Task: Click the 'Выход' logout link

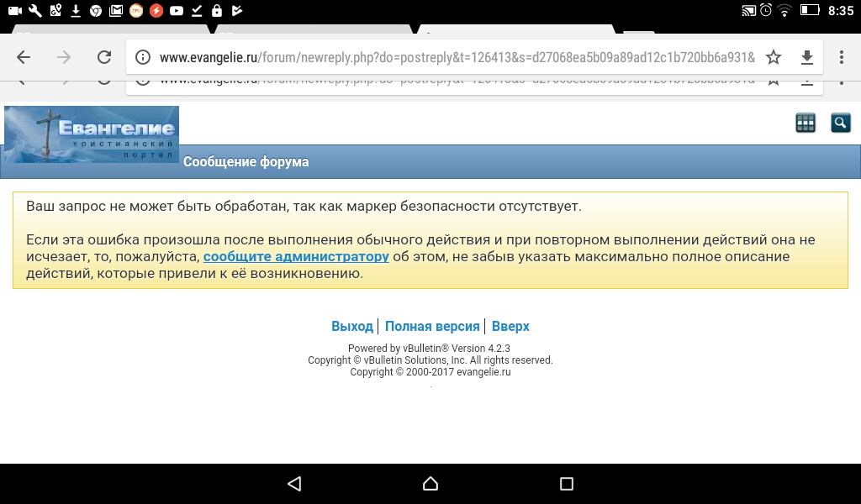Action: pyautogui.click(x=351, y=327)
